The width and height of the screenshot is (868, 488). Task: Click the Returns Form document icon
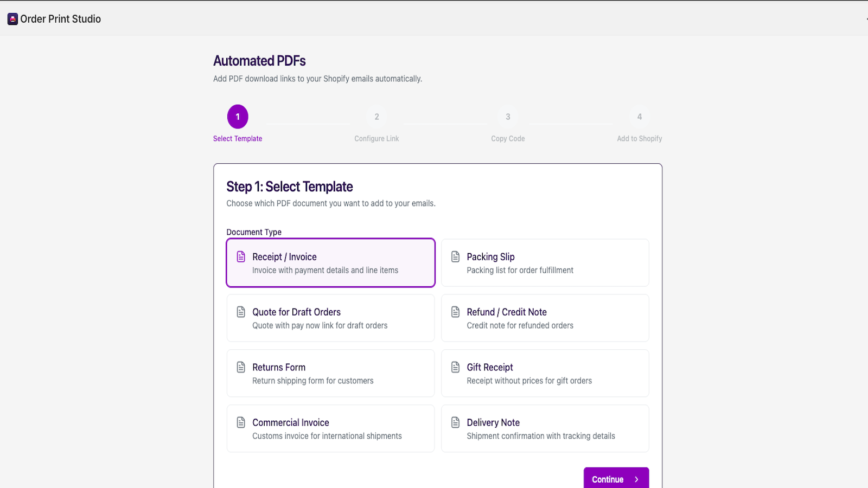point(240,367)
